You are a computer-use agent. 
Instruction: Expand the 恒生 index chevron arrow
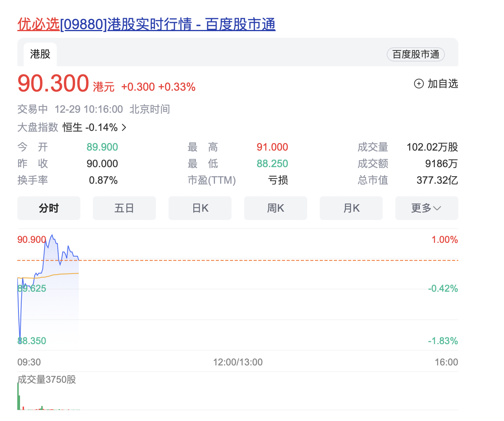pos(124,127)
